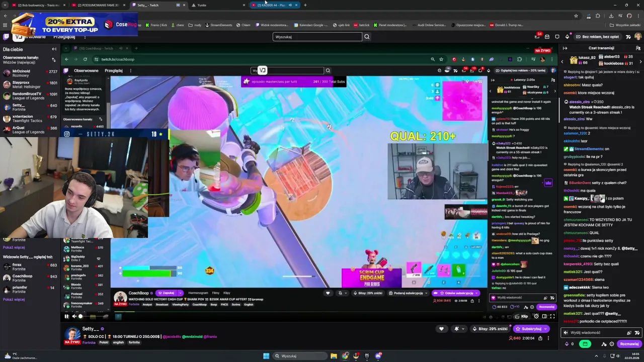Screen dimensions: 644x362
Task: Open the tab search chevron in the browser
Action: tap(5, 5)
